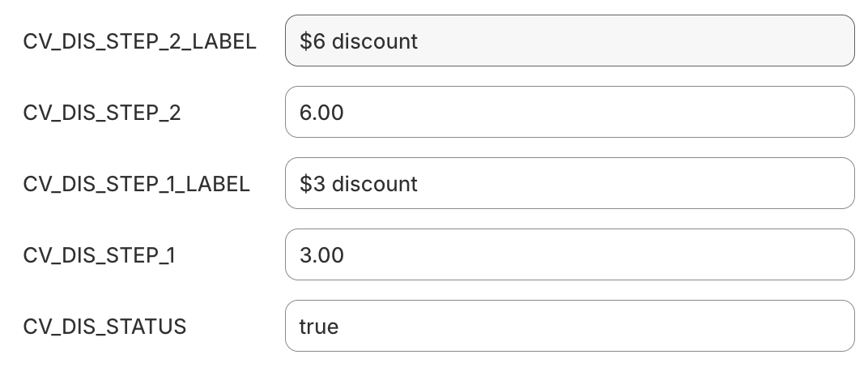Click the CV_DIS_STEP_2 field name
Image resolution: width=868 pixels, height=376 pixels.
102,113
